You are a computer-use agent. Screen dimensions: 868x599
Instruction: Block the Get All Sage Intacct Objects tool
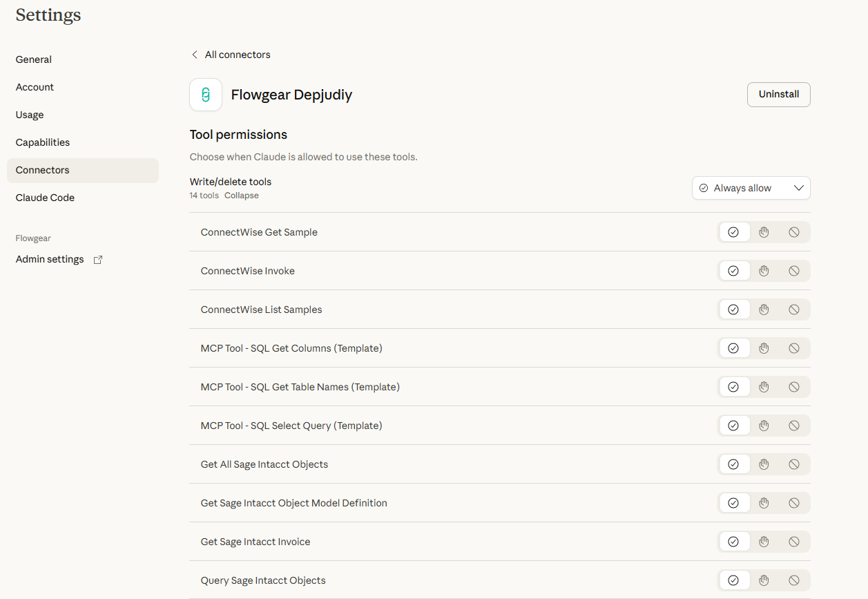coord(794,464)
